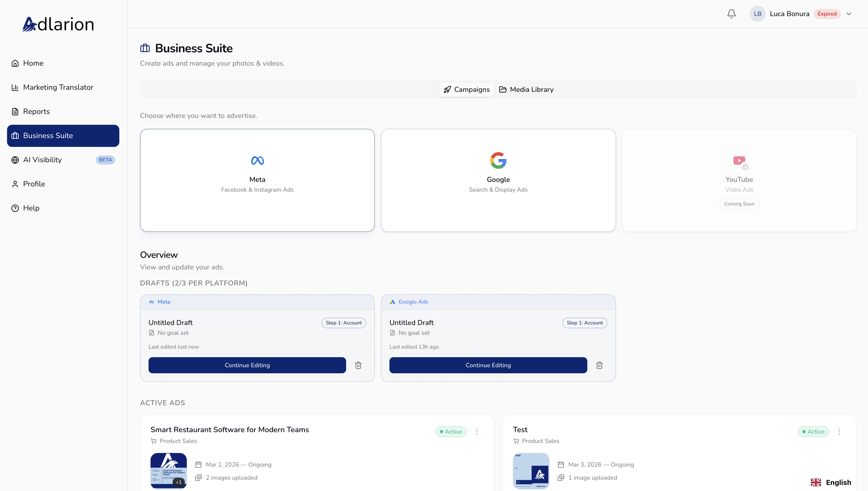868x491 pixels.
Task: Continue editing the Google Ads draft
Action: tap(488, 365)
